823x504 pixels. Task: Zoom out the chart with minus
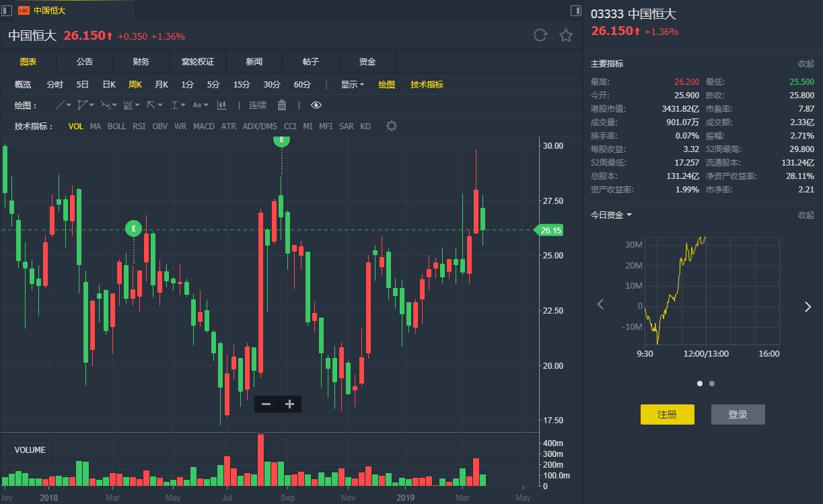[266, 404]
